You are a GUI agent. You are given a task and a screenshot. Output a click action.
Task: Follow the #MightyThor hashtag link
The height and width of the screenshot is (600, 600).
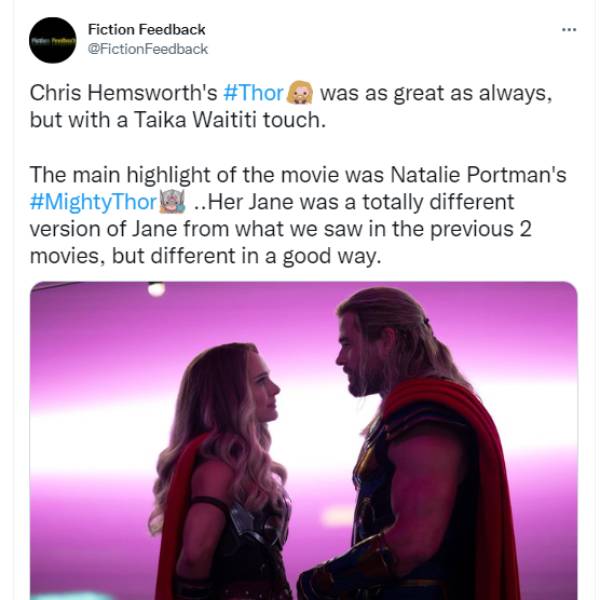tap(93, 202)
